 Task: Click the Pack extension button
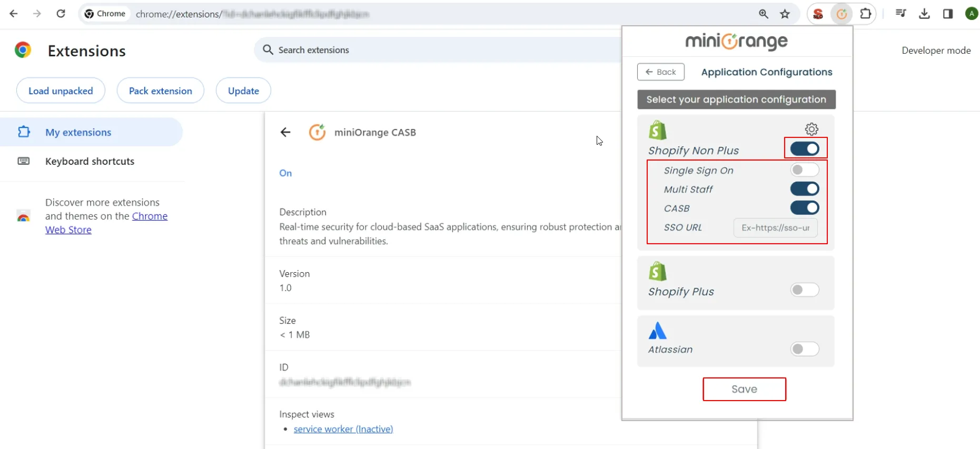(161, 91)
